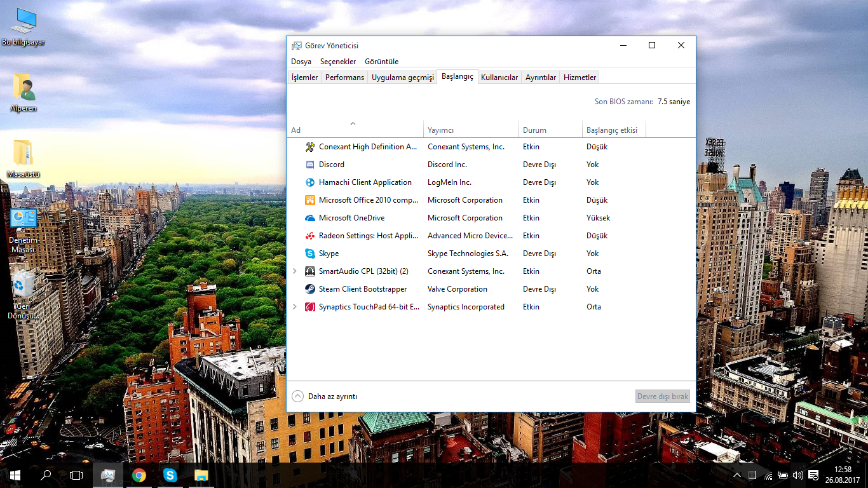The image size is (868, 488).
Task: Click the Steam Client Bootstrapper icon
Action: coord(310,289)
